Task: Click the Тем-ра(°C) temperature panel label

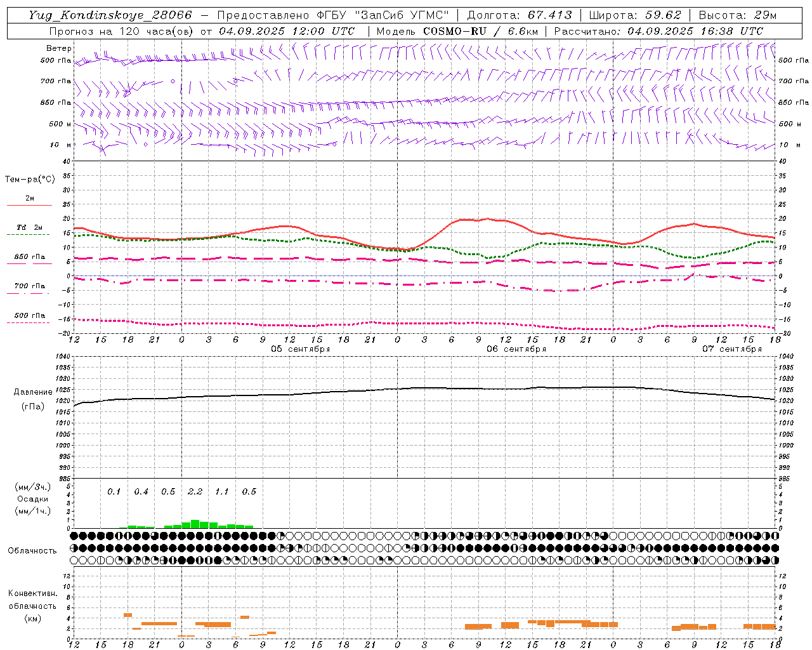Action: 30,180
